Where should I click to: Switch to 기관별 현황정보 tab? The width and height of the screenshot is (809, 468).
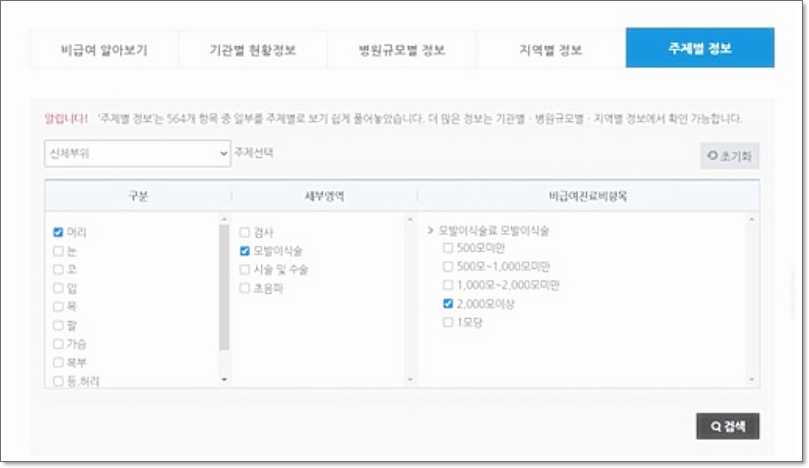point(253,49)
